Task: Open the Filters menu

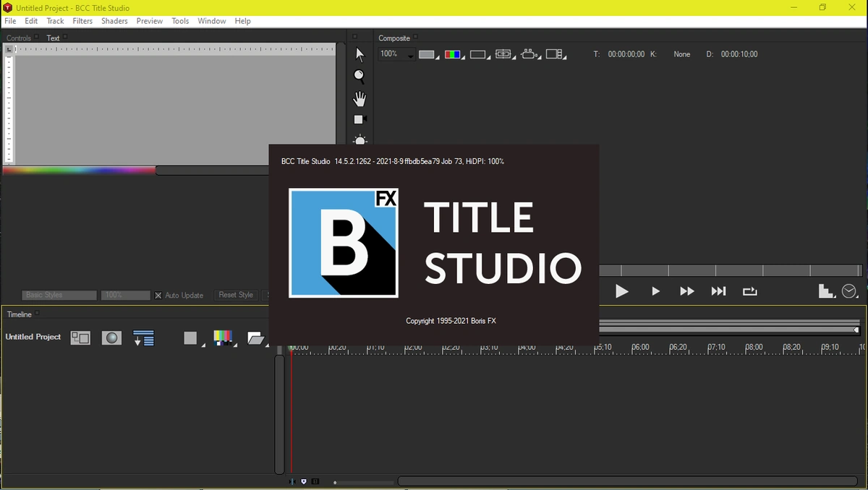Action: click(x=82, y=21)
